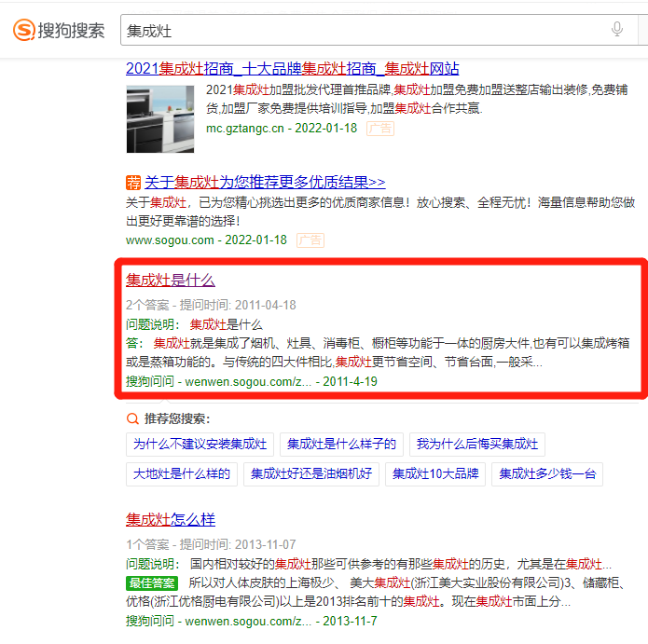Viewport: 648px width, 644px height.
Task: Click source line 搜狗问问 dated 2013-11-7
Action: 251,621
